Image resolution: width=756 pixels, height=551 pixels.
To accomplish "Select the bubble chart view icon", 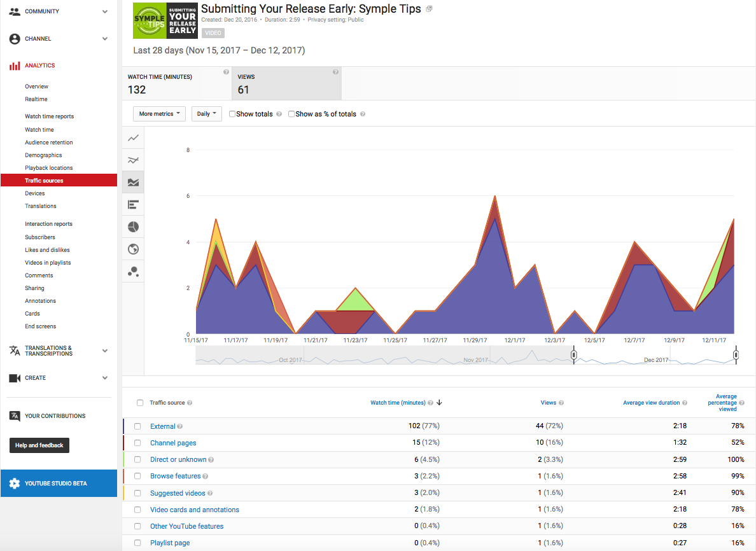I will [133, 272].
